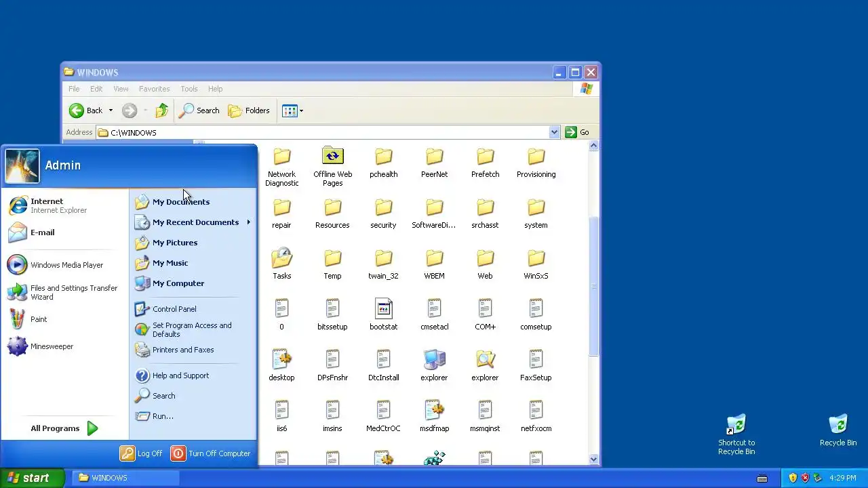The height and width of the screenshot is (488, 868).
Task: Open Search from the Start menu
Action: (x=193, y=396)
